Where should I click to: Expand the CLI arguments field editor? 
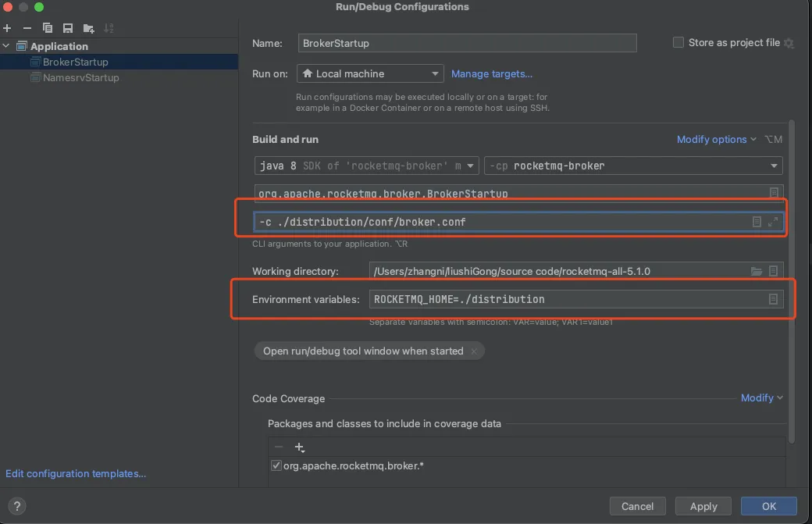(x=773, y=222)
